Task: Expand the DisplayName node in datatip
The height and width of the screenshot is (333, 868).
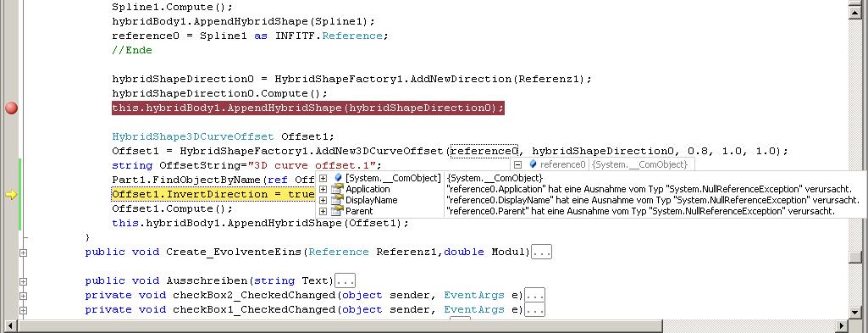Action: [323, 200]
